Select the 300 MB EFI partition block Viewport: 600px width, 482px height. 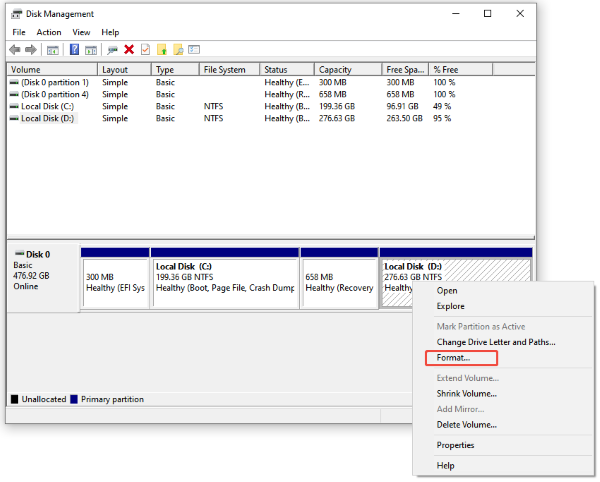coord(115,278)
